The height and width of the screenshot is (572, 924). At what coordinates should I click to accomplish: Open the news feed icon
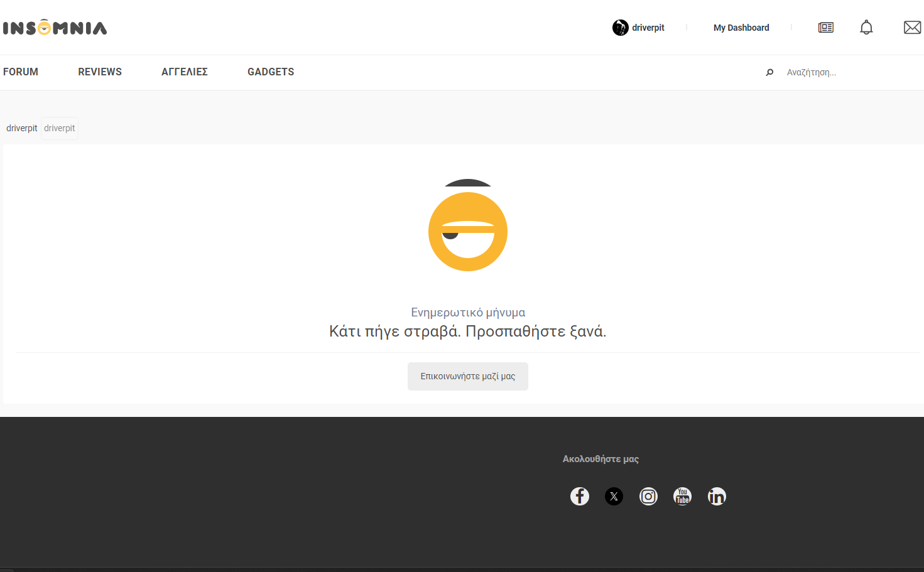click(x=826, y=28)
